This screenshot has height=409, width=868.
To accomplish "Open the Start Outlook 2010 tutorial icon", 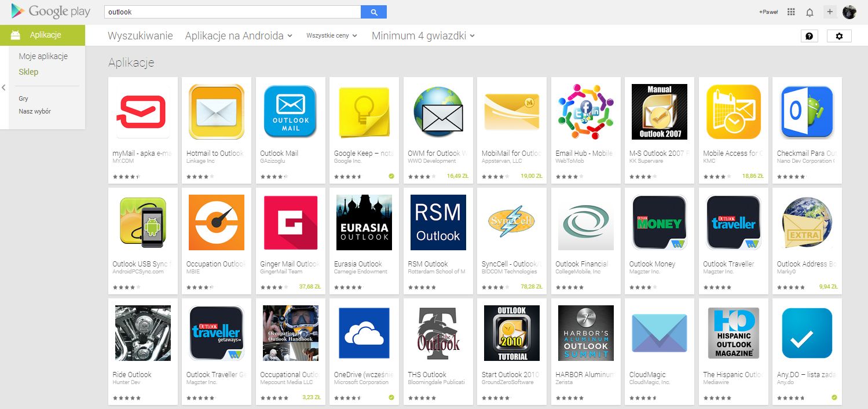I will [512, 333].
